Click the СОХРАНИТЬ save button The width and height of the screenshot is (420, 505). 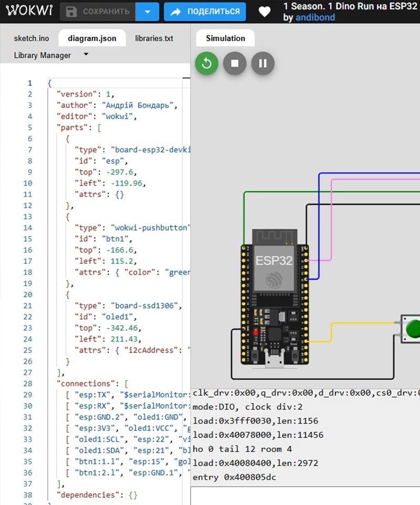[98, 12]
